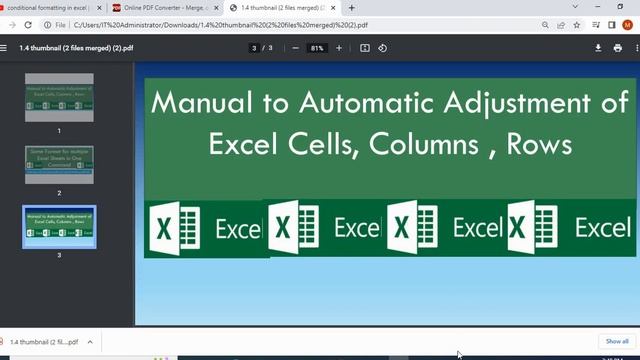Click the fit to page icon
The width and height of the screenshot is (640, 360).
(x=365, y=48)
